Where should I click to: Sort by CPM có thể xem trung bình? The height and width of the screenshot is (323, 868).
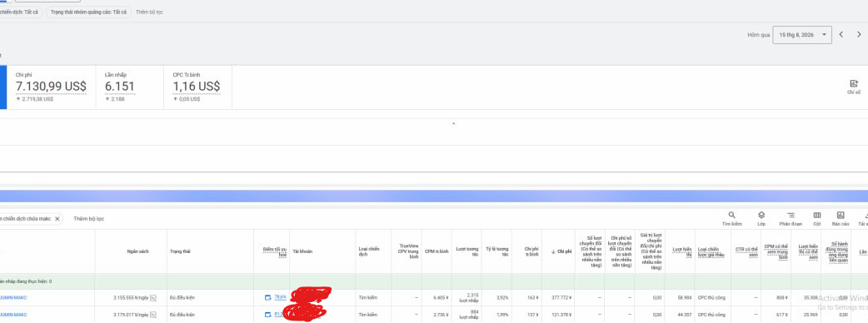coord(776,251)
